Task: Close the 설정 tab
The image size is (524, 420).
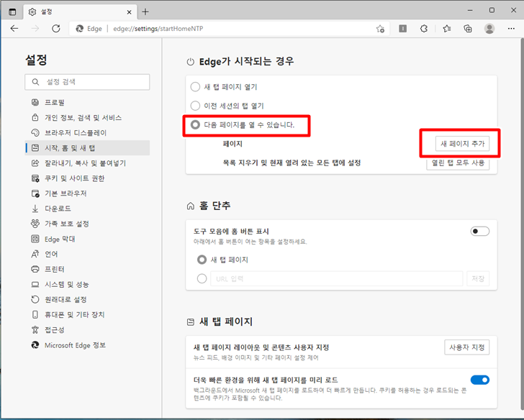Action: 130,12
